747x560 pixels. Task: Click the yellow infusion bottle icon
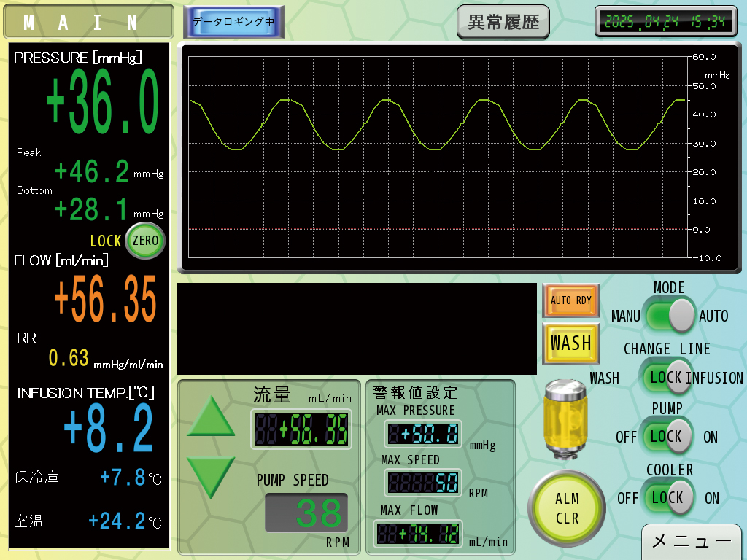pyautogui.click(x=566, y=419)
